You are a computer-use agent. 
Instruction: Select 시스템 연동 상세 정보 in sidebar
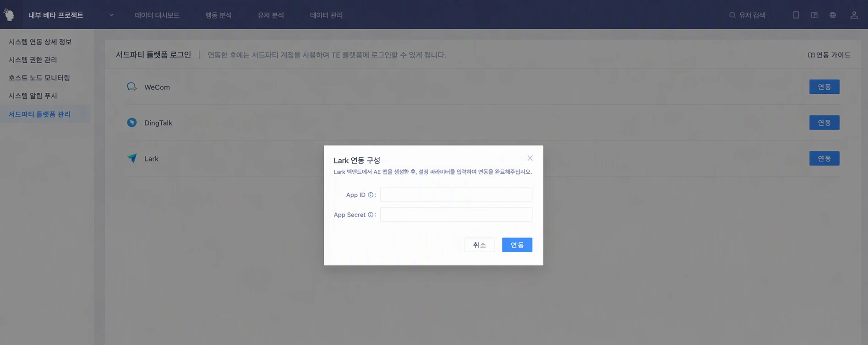40,42
